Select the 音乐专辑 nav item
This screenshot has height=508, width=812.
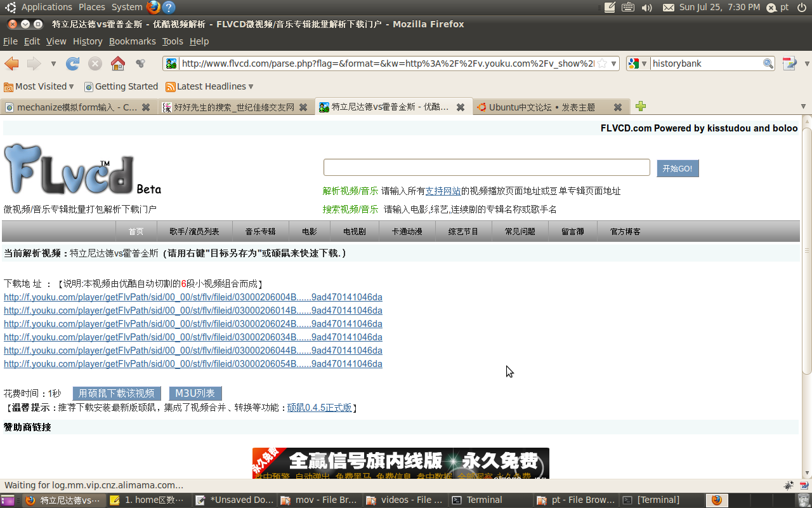(261, 231)
